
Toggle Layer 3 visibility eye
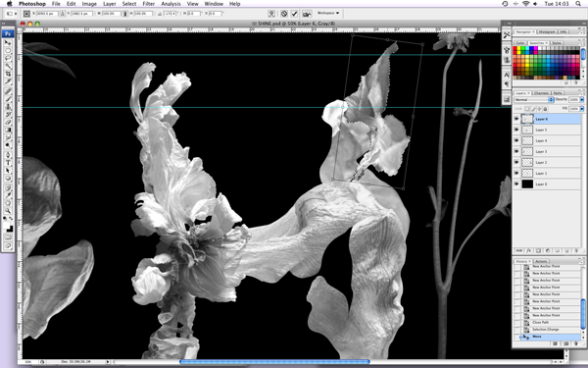(x=516, y=151)
